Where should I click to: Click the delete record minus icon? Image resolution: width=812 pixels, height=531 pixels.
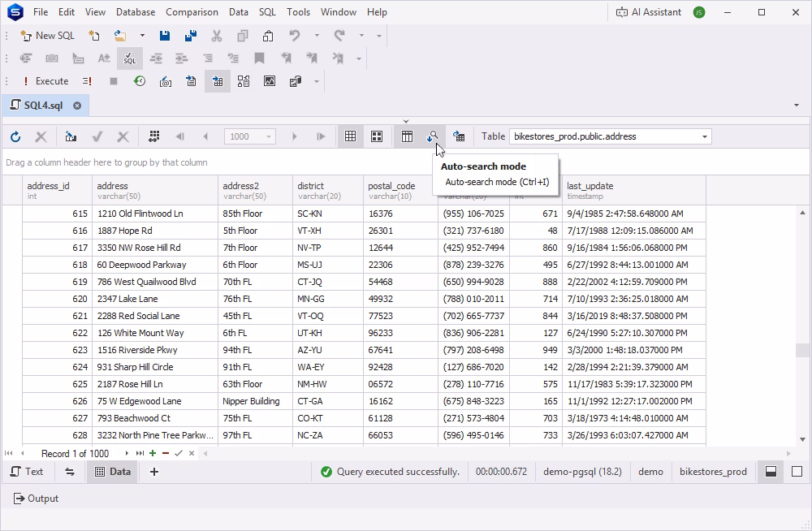[165, 453]
